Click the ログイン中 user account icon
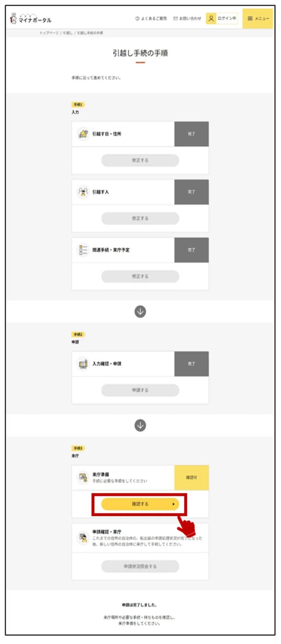The width and height of the screenshot is (281, 644). click(211, 19)
